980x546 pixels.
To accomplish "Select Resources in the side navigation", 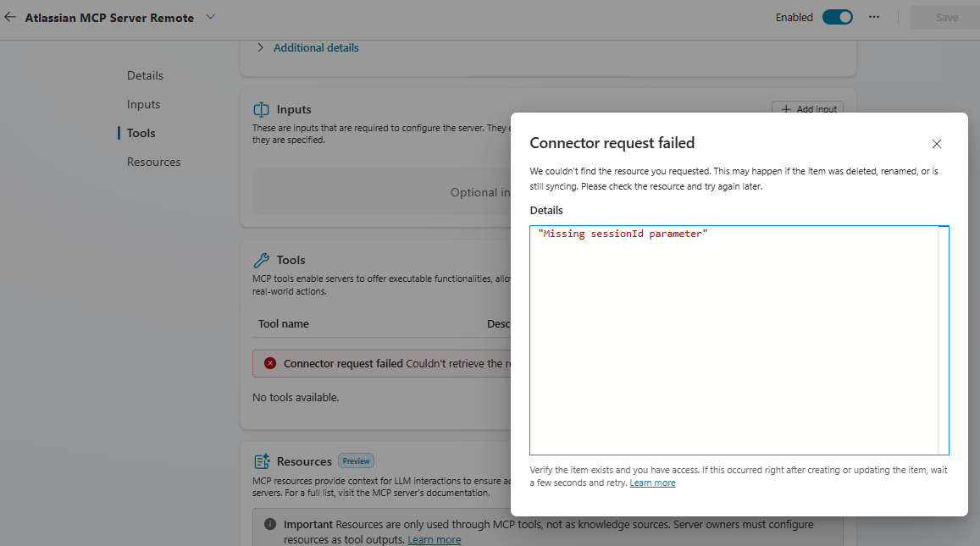I will [154, 162].
